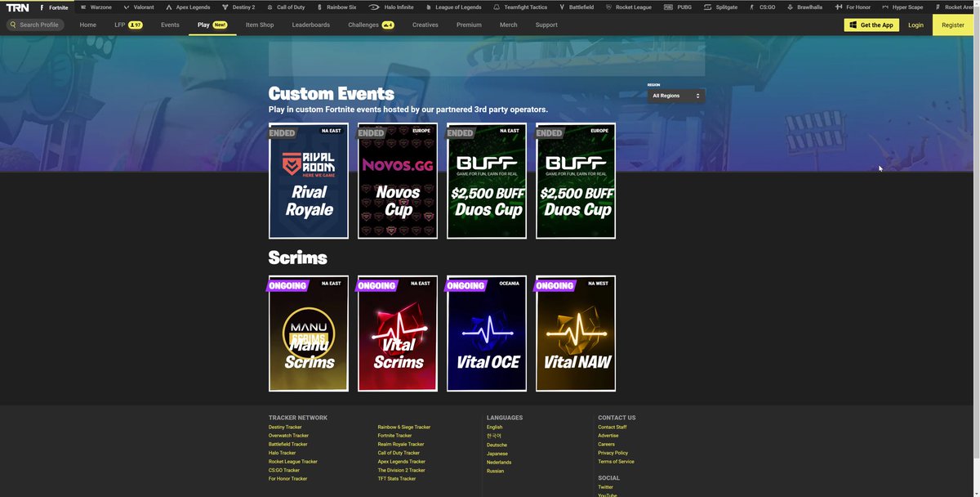The width and height of the screenshot is (980, 497).
Task: Click the Advertise footer link
Action: [x=608, y=436]
